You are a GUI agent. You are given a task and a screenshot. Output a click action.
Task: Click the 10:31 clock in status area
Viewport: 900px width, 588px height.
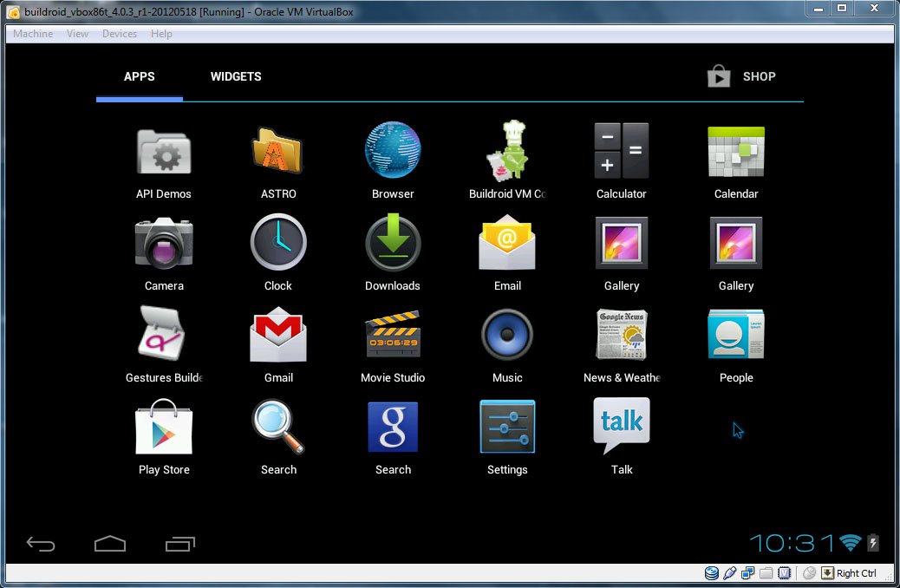(x=792, y=543)
